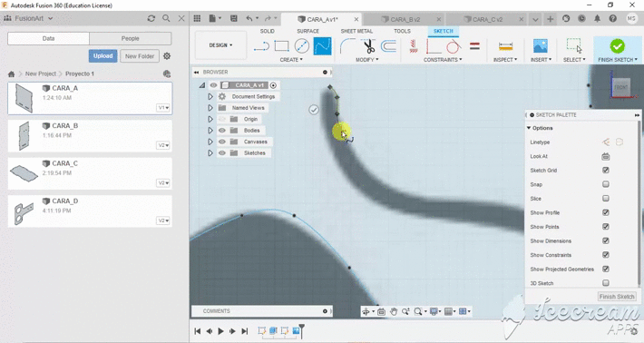
Task: Switch to CARA_B v2 document tab
Action: 405,19
